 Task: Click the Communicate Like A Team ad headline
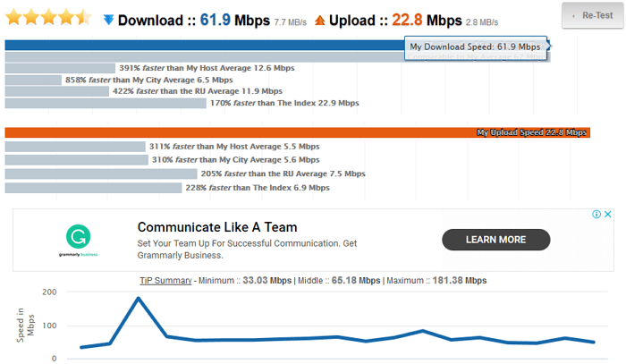pyautogui.click(x=217, y=227)
